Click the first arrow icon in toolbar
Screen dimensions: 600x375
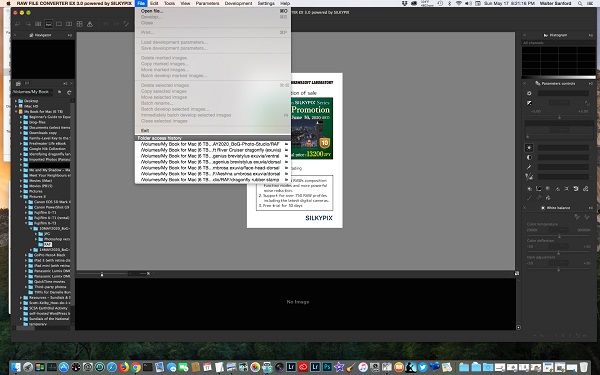pyautogui.click(x=18, y=24)
